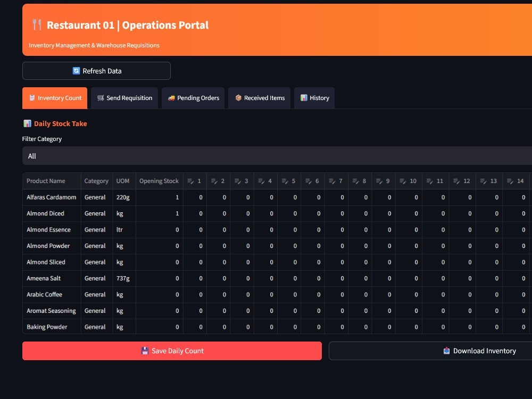Click the Opening Stock column header

160,181
